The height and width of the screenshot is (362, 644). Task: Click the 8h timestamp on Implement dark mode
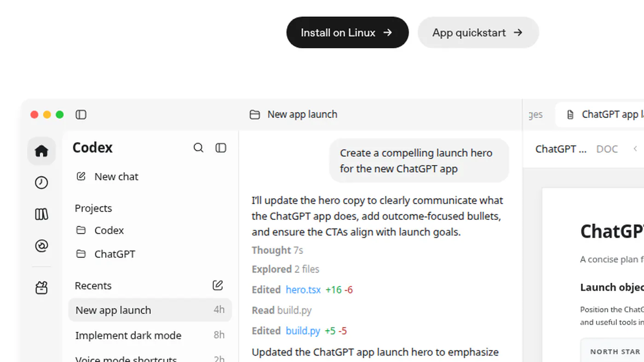(x=219, y=335)
